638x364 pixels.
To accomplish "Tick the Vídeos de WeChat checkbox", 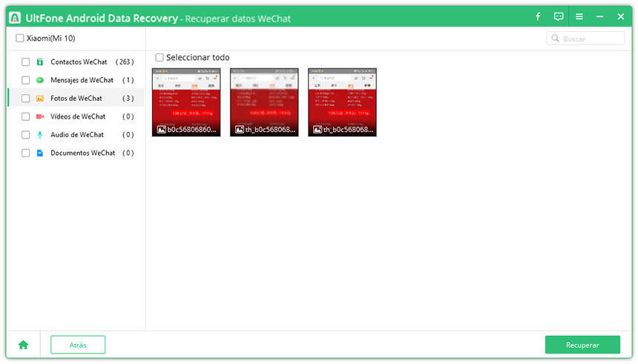I will [26, 116].
